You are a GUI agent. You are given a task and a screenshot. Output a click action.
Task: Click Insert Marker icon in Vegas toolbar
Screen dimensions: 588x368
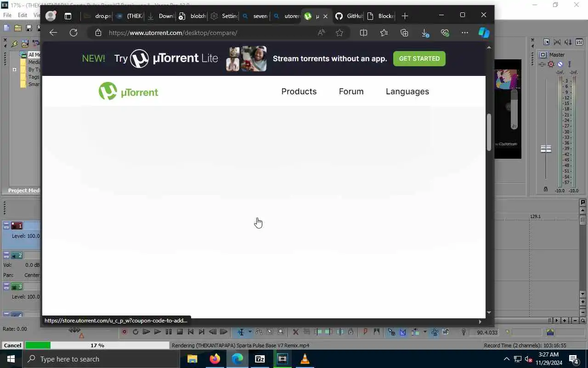(366, 332)
